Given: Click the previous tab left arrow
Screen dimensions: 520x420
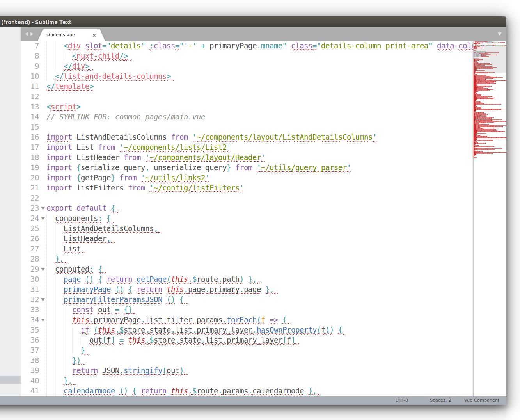Looking at the screenshot, I should click(27, 34).
